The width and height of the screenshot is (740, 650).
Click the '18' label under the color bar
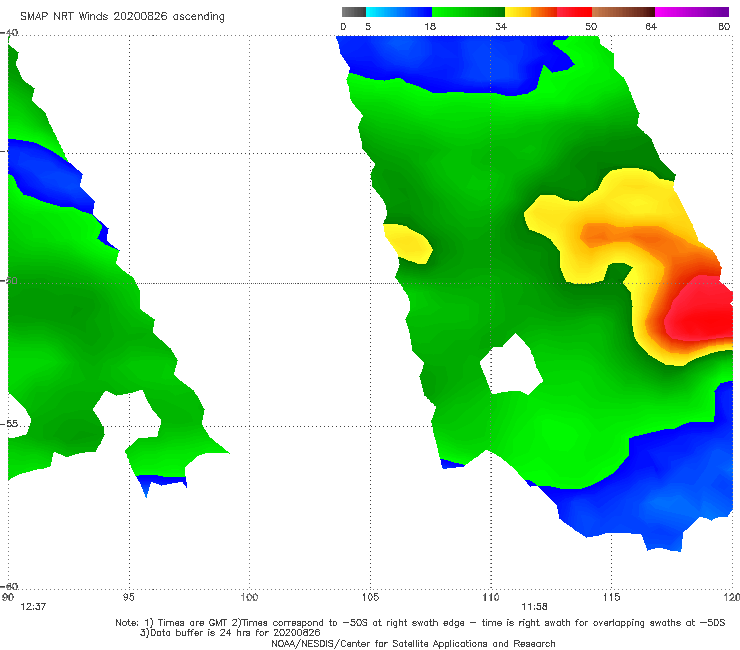430,26
